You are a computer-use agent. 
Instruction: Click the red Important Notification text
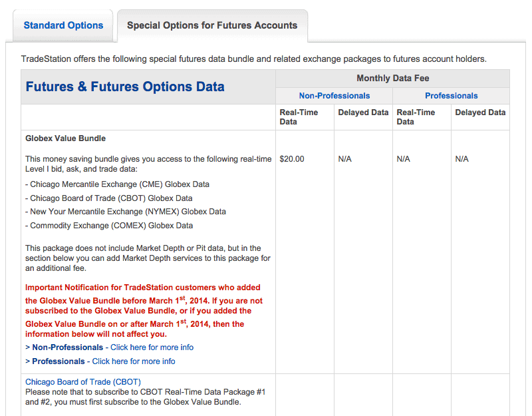click(x=144, y=311)
